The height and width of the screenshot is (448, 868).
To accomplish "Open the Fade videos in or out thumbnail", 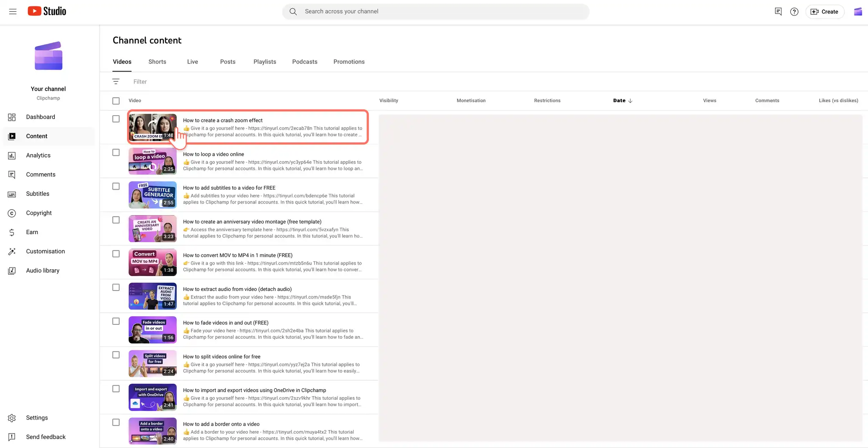I will (x=153, y=329).
